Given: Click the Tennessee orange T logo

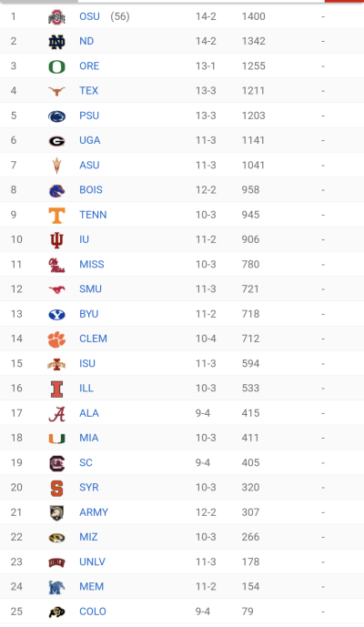Looking at the screenshot, I should point(56,215).
